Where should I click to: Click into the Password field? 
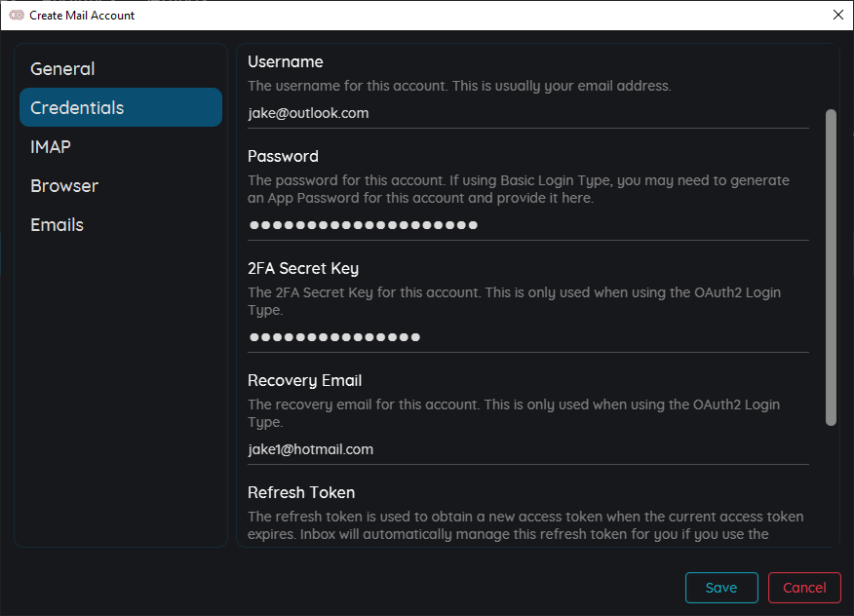click(526, 224)
